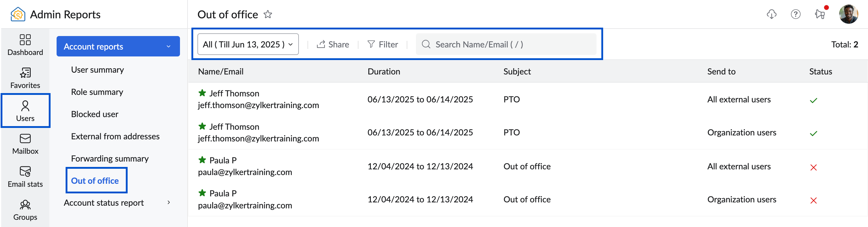Click the Share button
Viewport: 868px width, 227px height.
pos(333,44)
